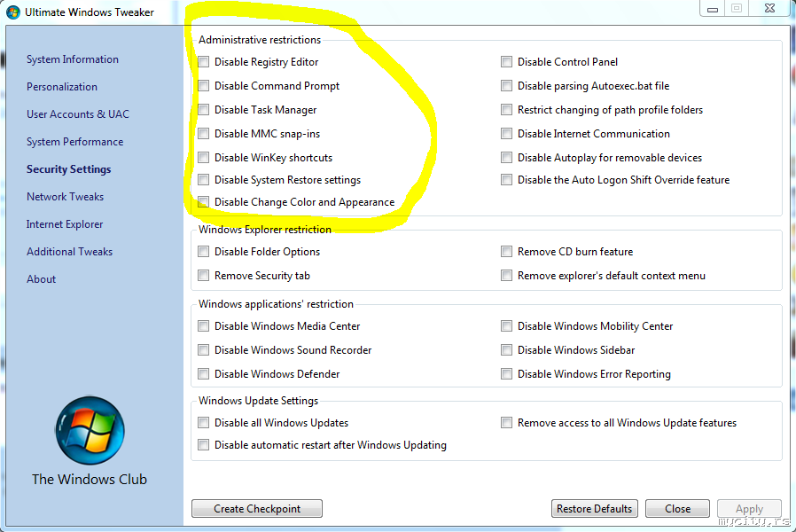Click the Windows logo above The Windows Club
This screenshot has height=532, width=796.
click(x=90, y=430)
